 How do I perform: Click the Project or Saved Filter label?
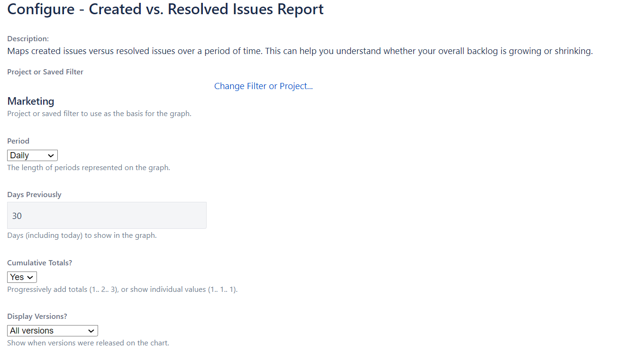tap(45, 72)
